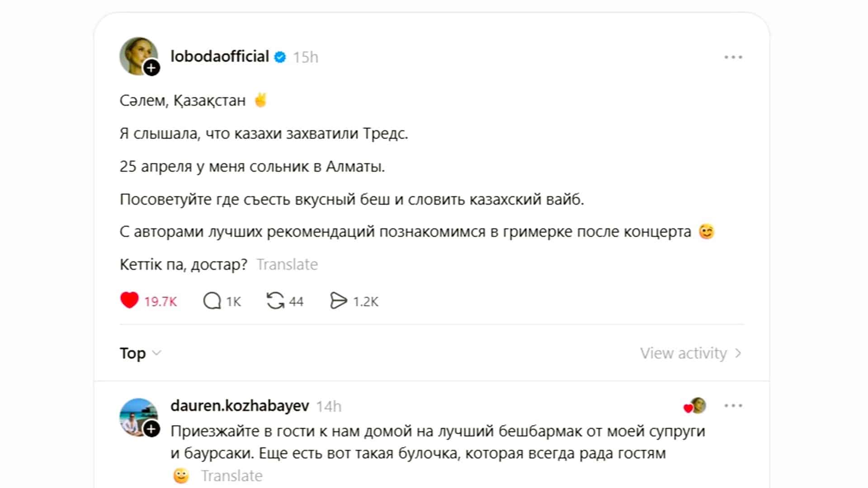Viewport: 868px width, 488px height.
Task: Click the 14h timestamp on the reply
Action: 329,407
